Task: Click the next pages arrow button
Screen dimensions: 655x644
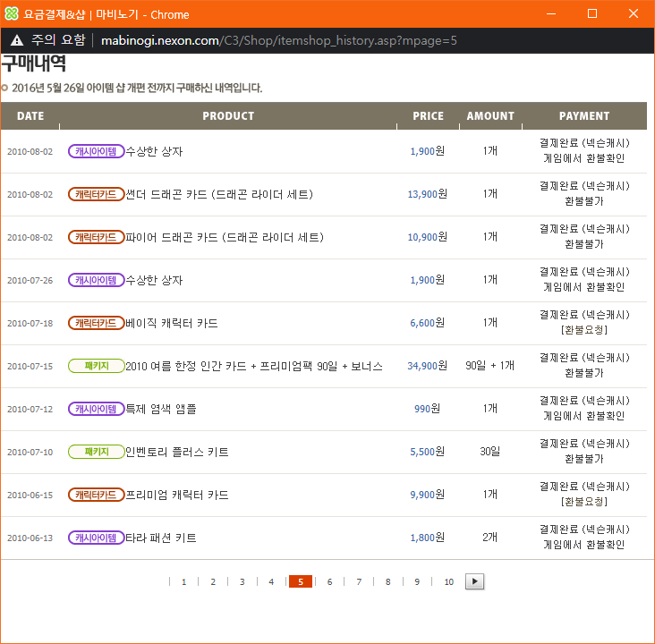Action: point(474,581)
